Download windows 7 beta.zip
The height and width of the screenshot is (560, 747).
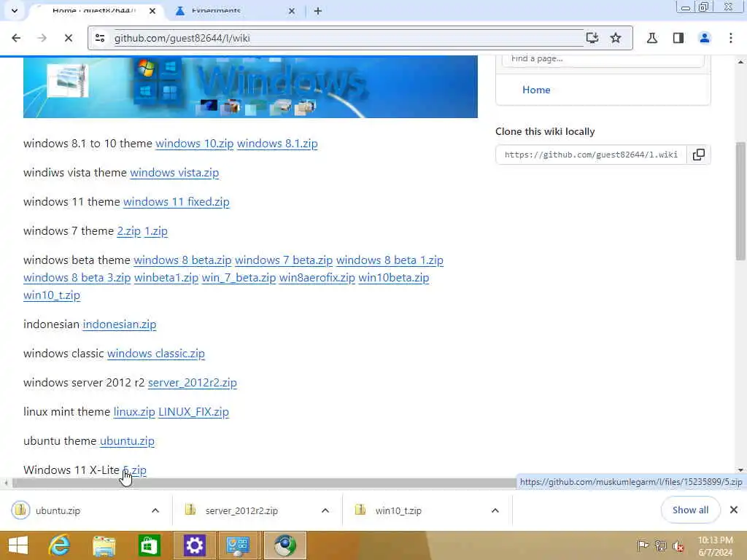point(284,260)
